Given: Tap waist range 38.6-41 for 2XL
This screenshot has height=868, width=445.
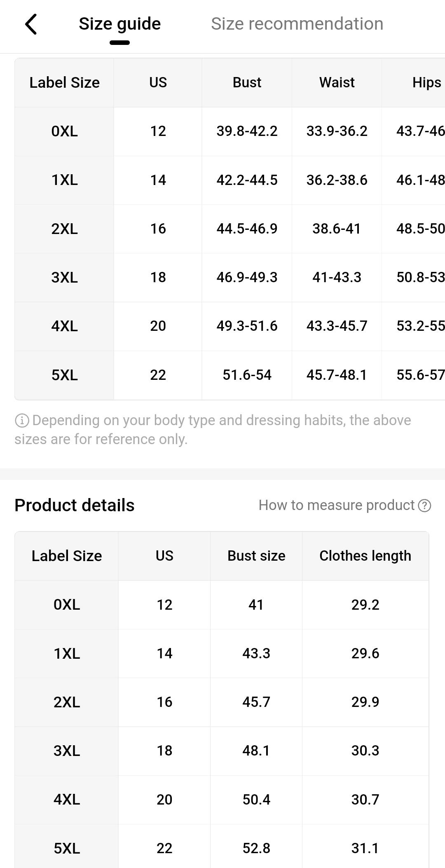Looking at the screenshot, I should (337, 229).
